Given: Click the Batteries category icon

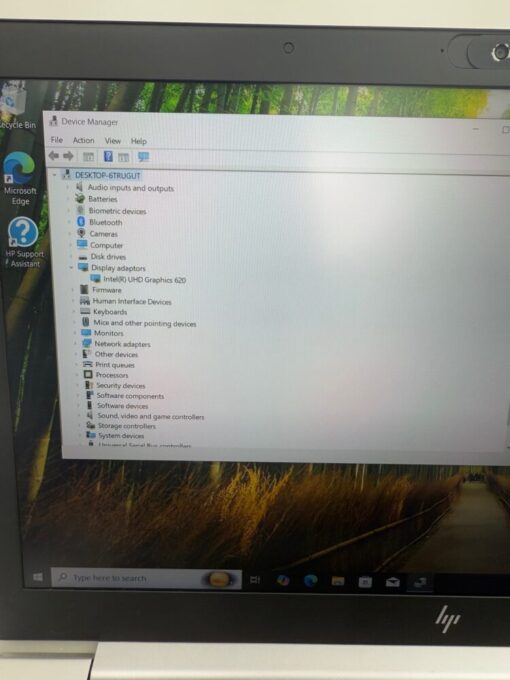Looking at the screenshot, I should pyautogui.click(x=80, y=198).
